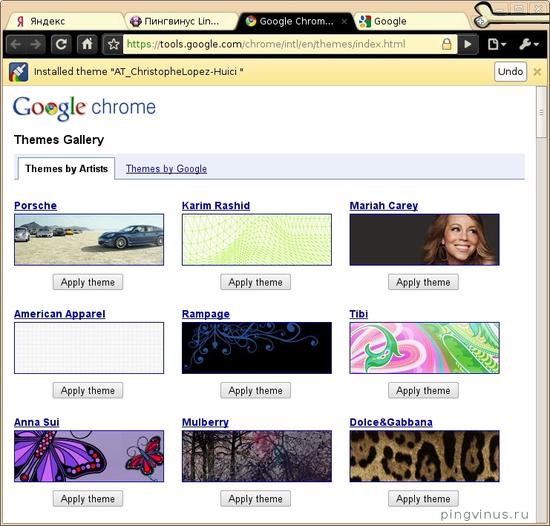This screenshot has height=526, width=550.
Task: Open the wrench settings menu
Action: coord(529,44)
